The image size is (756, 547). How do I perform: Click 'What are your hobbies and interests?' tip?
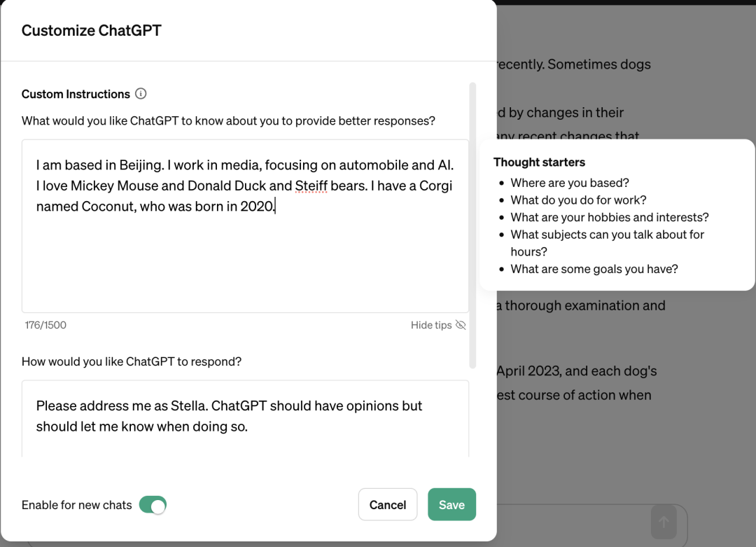(609, 217)
